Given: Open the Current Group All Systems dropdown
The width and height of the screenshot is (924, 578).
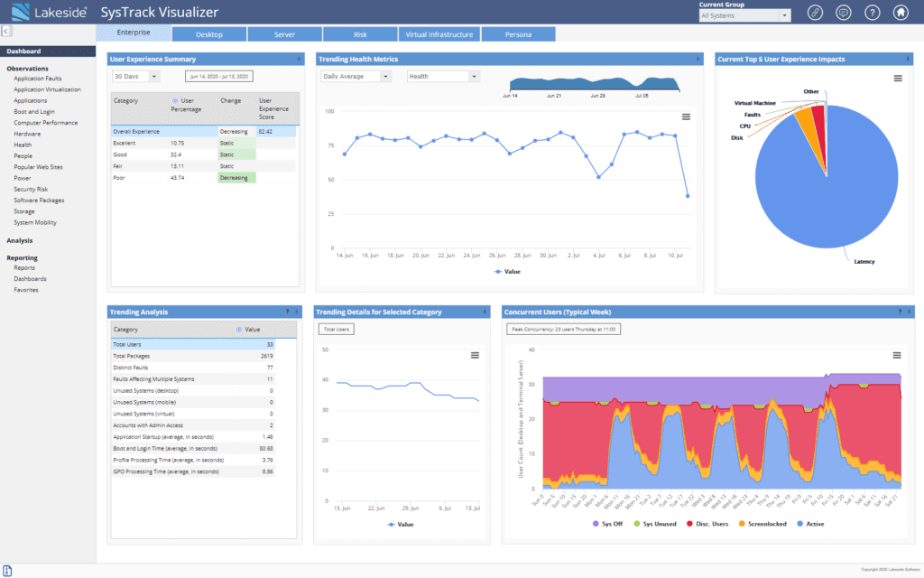Looking at the screenshot, I should 744,15.
